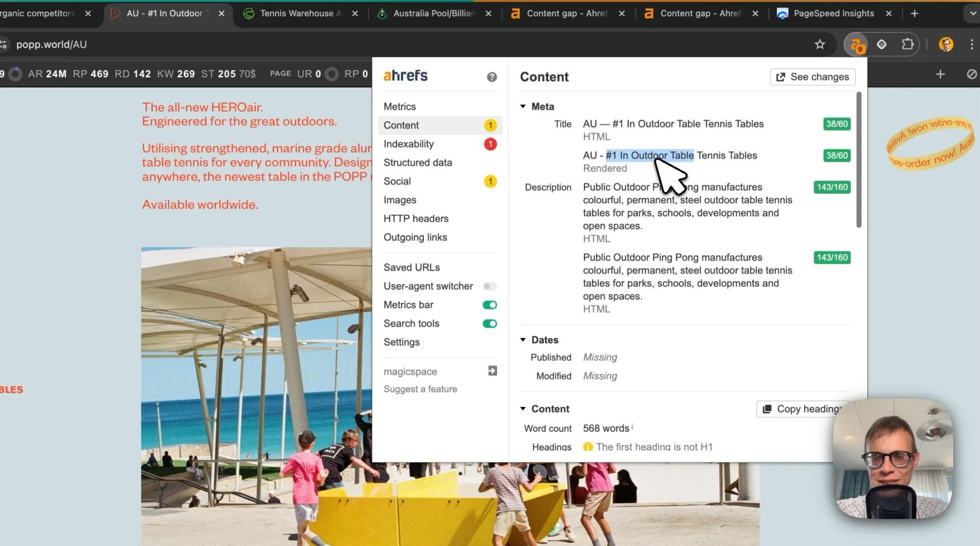The image size is (980, 546).
Task: Click the Ahrefs toolbar extension icon
Action: click(x=856, y=45)
